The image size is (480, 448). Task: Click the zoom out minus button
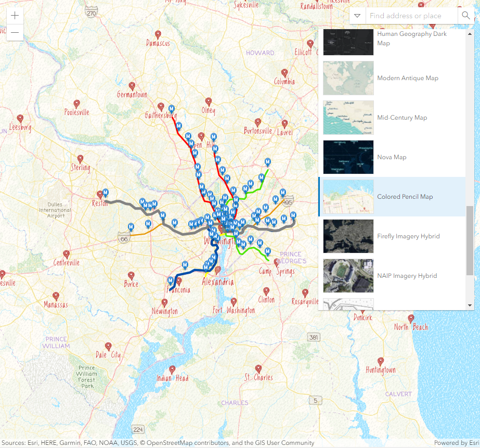pos(15,32)
